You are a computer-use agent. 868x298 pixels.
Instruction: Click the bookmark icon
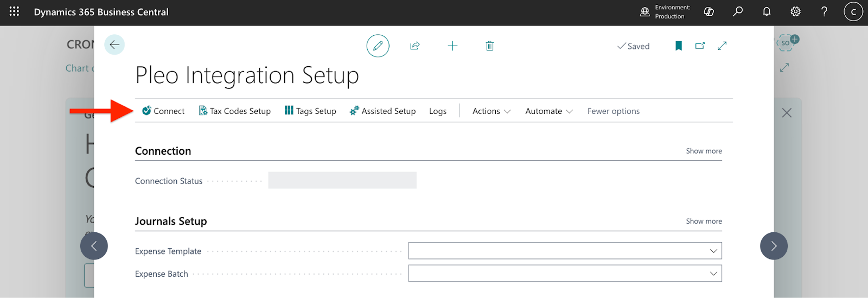click(x=678, y=46)
